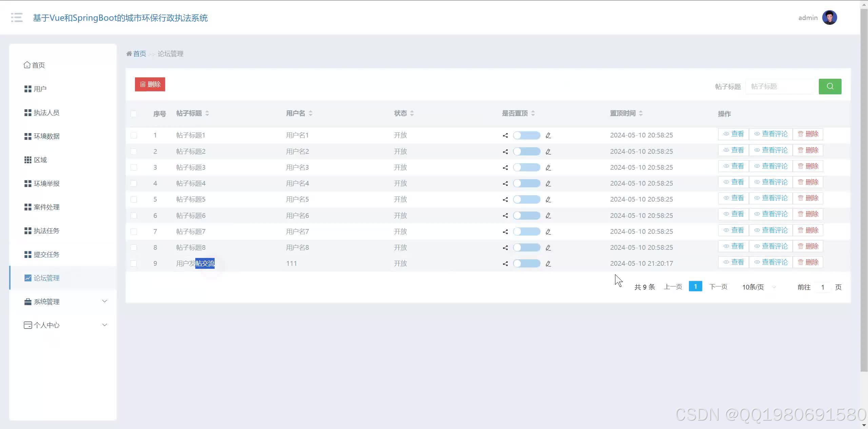The width and height of the screenshot is (868, 429).
Task: Open the 环境举报 sidebar menu item
Action: tap(46, 184)
